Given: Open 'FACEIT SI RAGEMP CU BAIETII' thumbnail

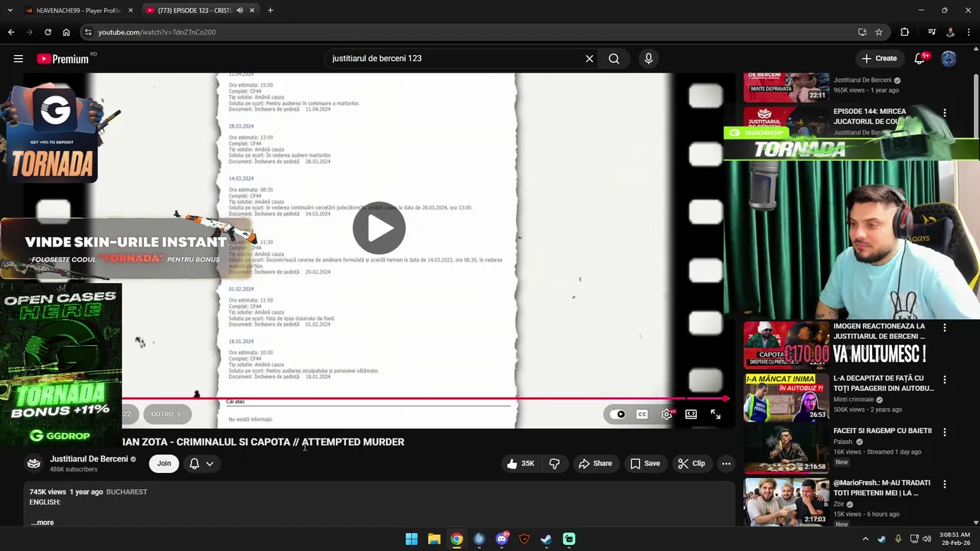Looking at the screenshot, I should pyautogui.click(x=786, y=449).
